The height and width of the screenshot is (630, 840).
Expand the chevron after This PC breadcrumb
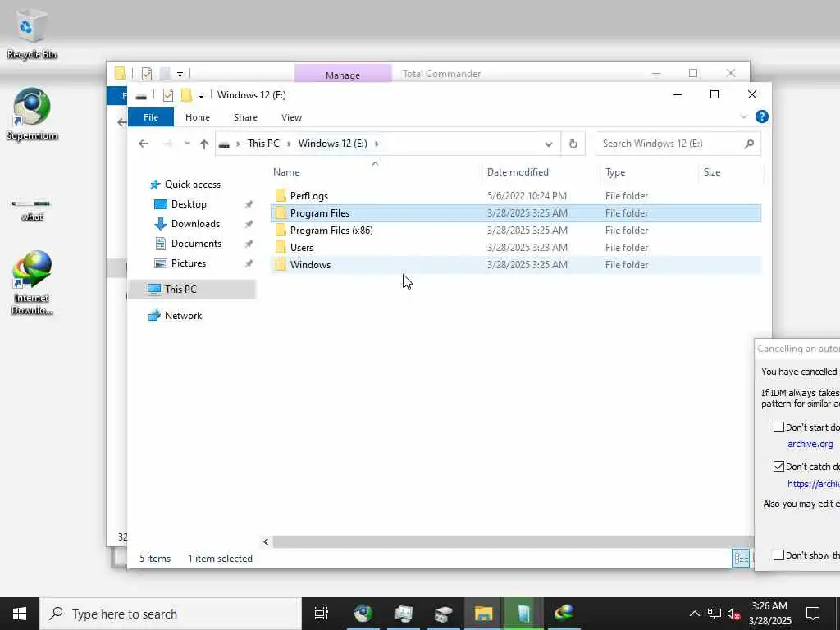[289, 144]
